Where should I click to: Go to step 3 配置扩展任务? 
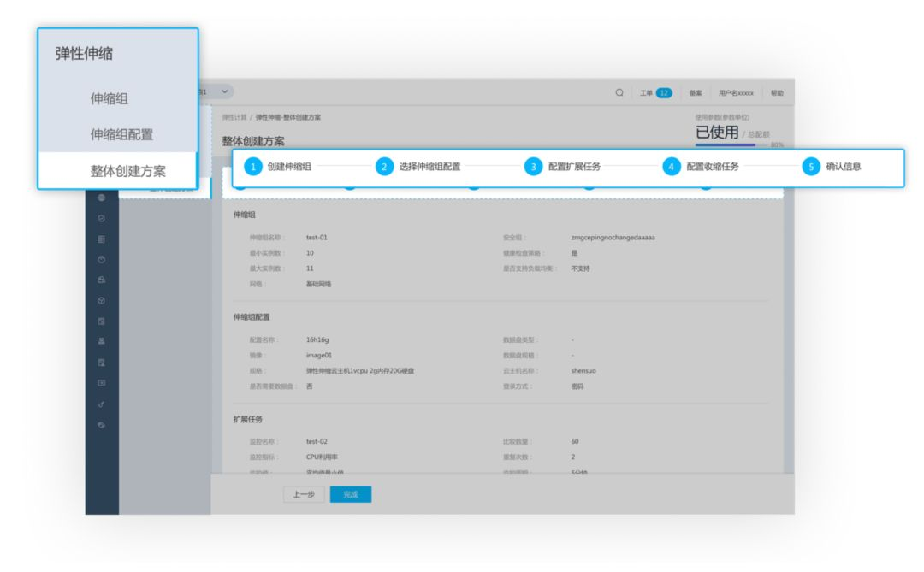(562, 167)
